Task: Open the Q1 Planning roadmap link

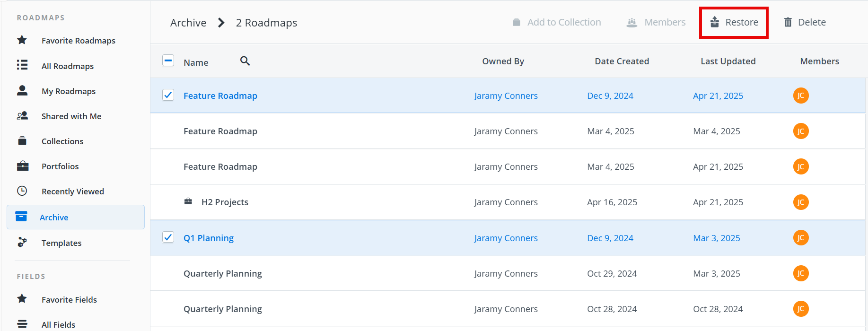Action: coord(209,238)
